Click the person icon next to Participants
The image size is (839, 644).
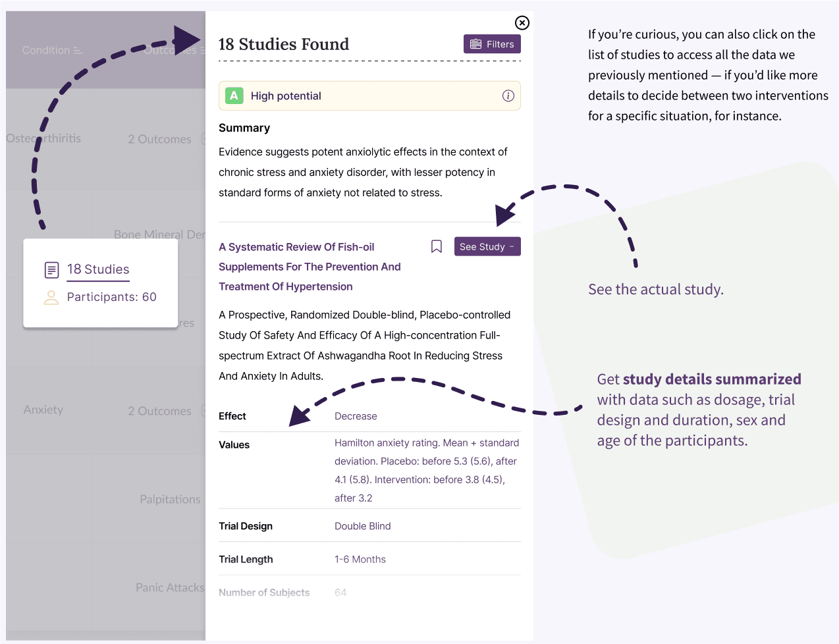tap(51, 298)
